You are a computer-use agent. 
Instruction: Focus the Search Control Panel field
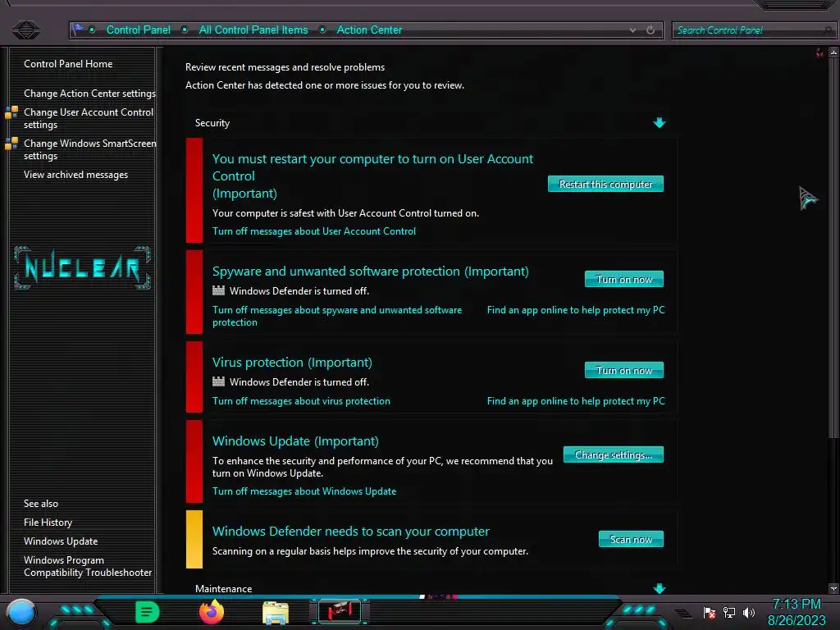[753, 30]
